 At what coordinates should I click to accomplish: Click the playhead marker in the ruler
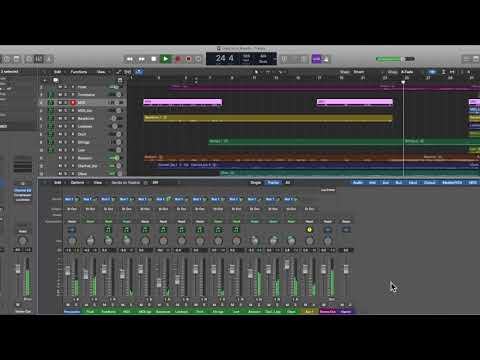click(x=403, y=81)
